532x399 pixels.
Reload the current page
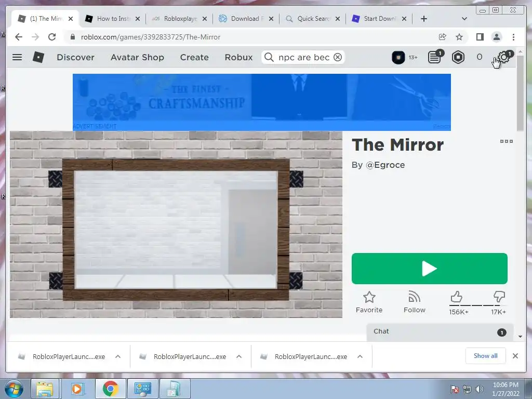(x=52, y=37)
